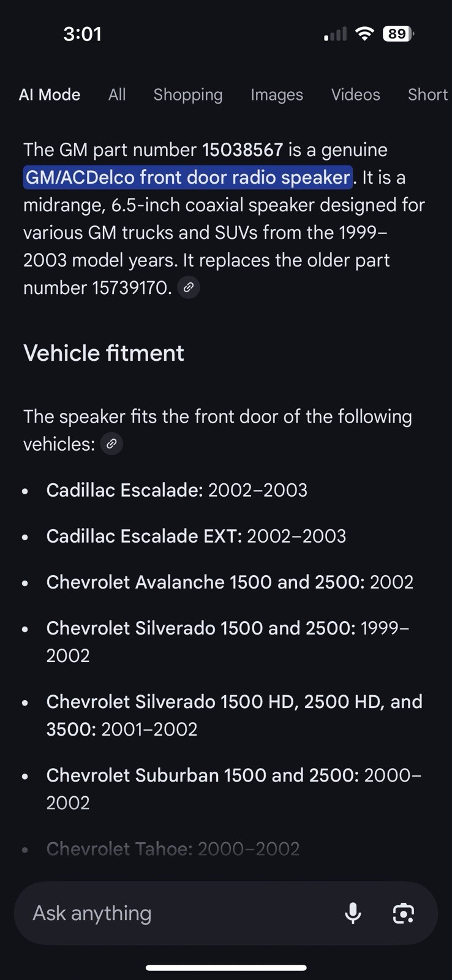Open the Shopping tab
The width and height of the screenshot is (452, 980).
pos(188,94)
